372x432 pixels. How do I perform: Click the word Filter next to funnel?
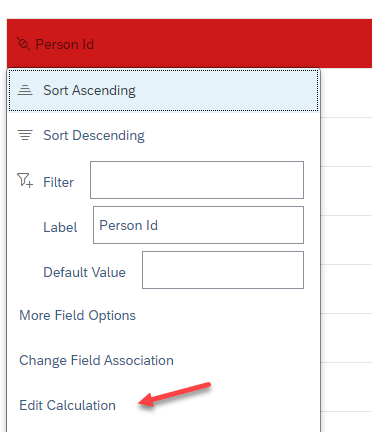(58, 182)
